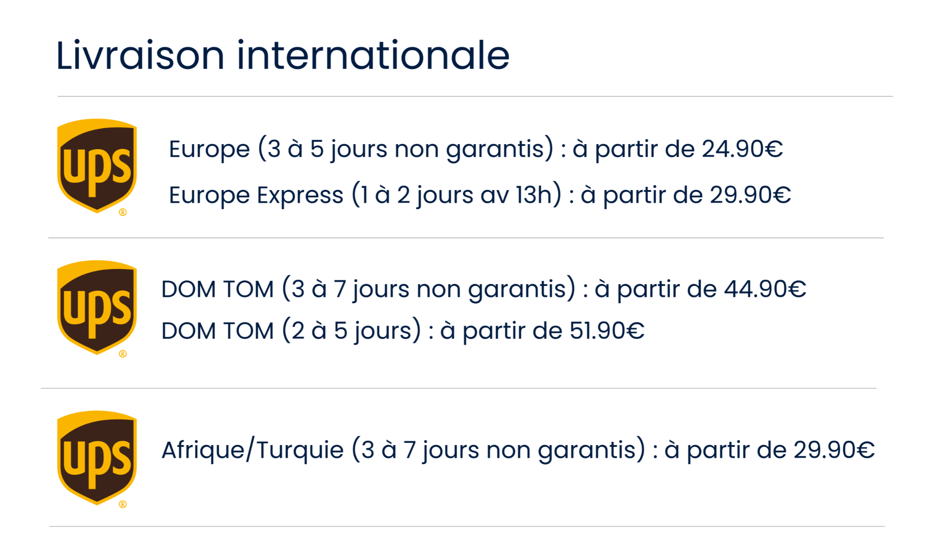Click the UPS logo beside DOM TOM rates
Image resolution: width=931 pixels, height=560 pixels.
[x=97, y=307]
